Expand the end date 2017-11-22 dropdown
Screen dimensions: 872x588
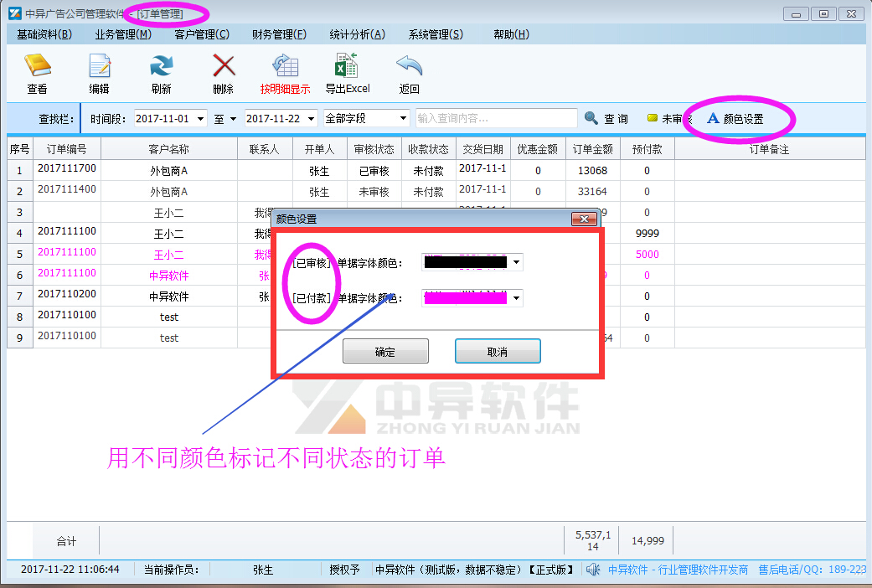311,118
